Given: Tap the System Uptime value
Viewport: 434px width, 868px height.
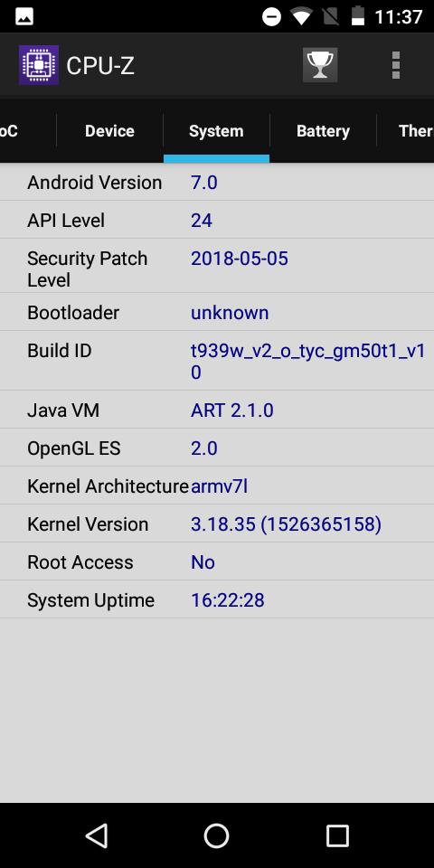Looking at the screenshot, I should coord(228,600).
